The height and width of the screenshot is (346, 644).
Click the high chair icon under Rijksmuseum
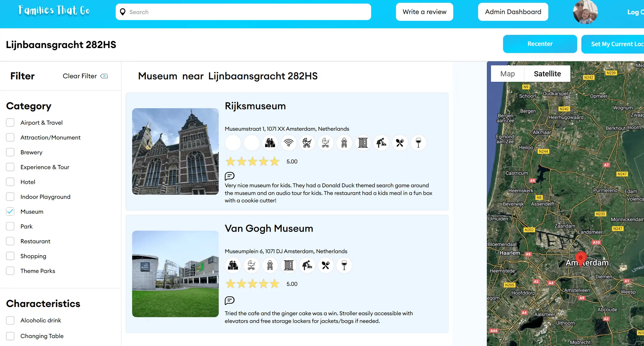(344, 143)
